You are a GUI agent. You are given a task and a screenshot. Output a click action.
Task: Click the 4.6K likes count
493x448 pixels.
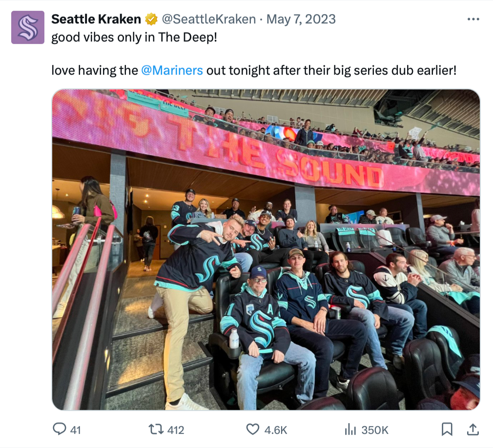(276, 430)
